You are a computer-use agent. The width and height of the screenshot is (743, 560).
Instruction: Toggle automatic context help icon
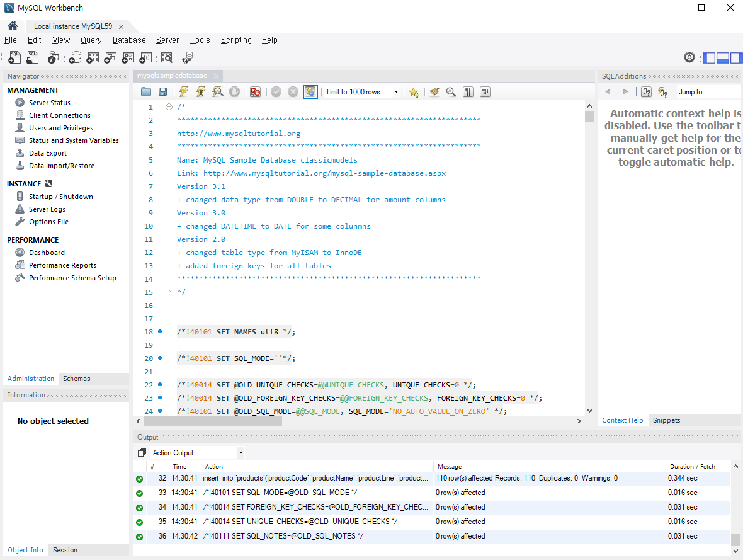(663, 92)
